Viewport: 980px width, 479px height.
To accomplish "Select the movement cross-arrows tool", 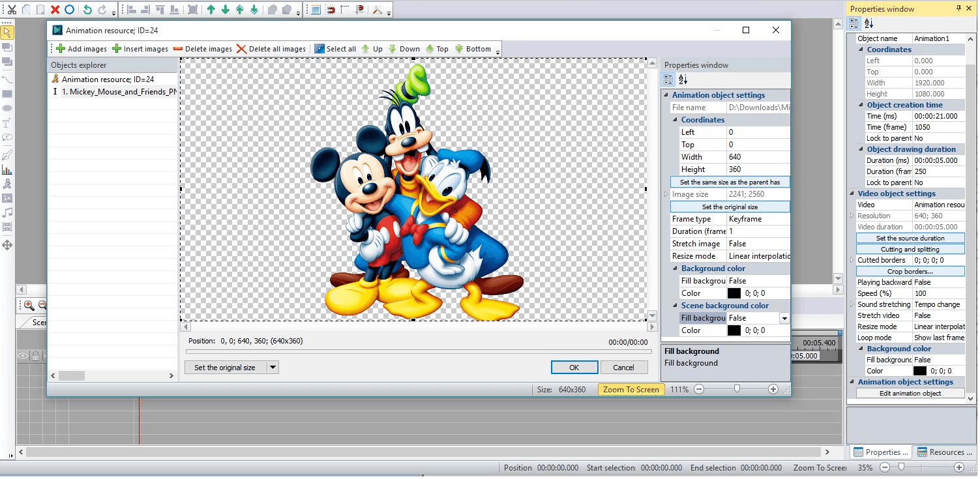I will (7, 245).
